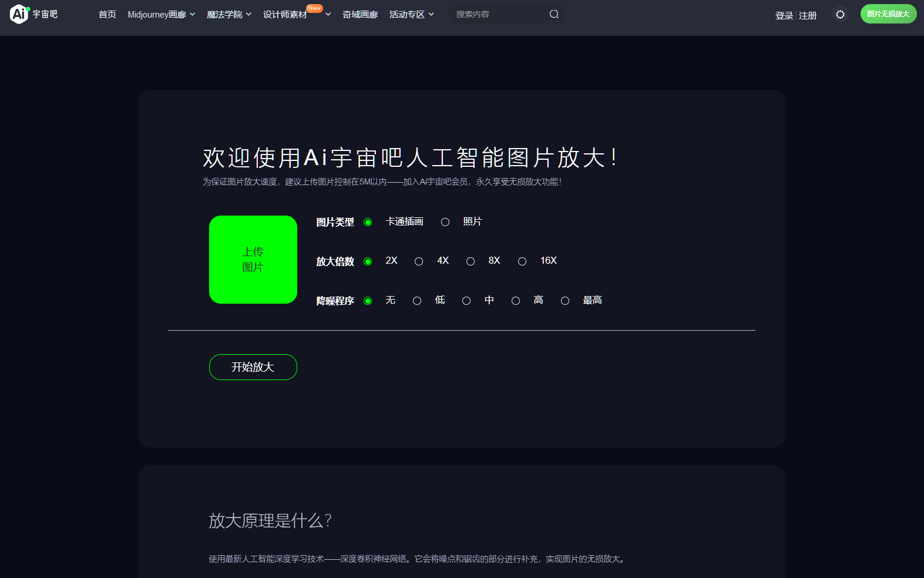The width and height of the screenshot is (924, 578).
Task: Toggle the light/dark theme icon
Action: point(840,15)
